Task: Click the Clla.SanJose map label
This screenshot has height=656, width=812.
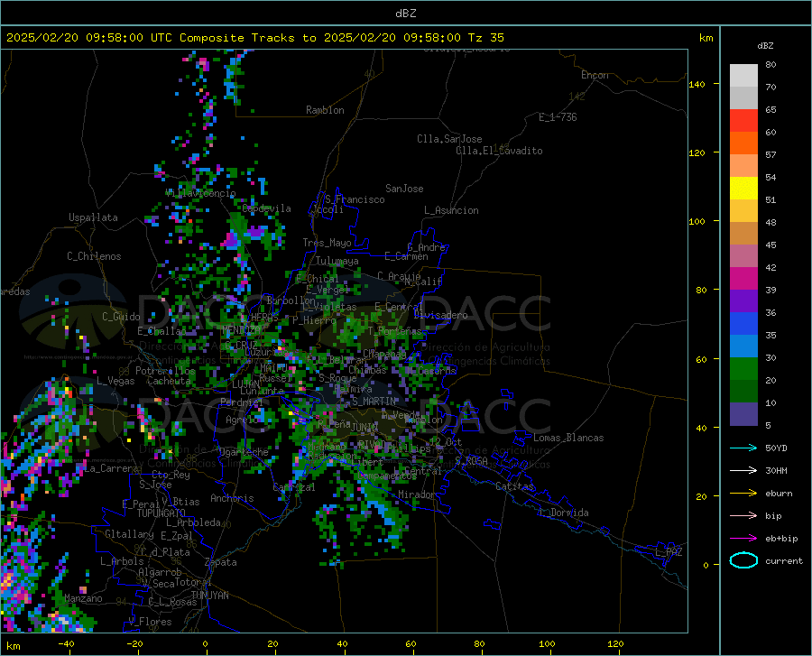Action: (449, 139)
